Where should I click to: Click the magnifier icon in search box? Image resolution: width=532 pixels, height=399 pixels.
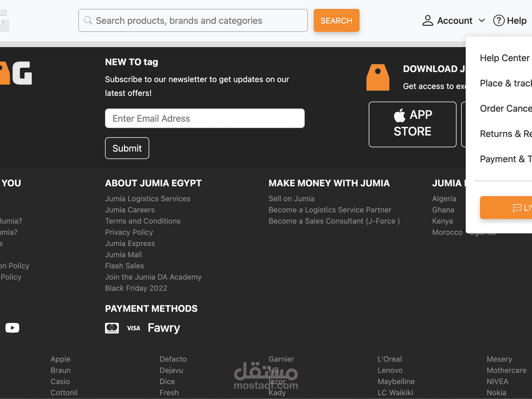click(88, 20)
